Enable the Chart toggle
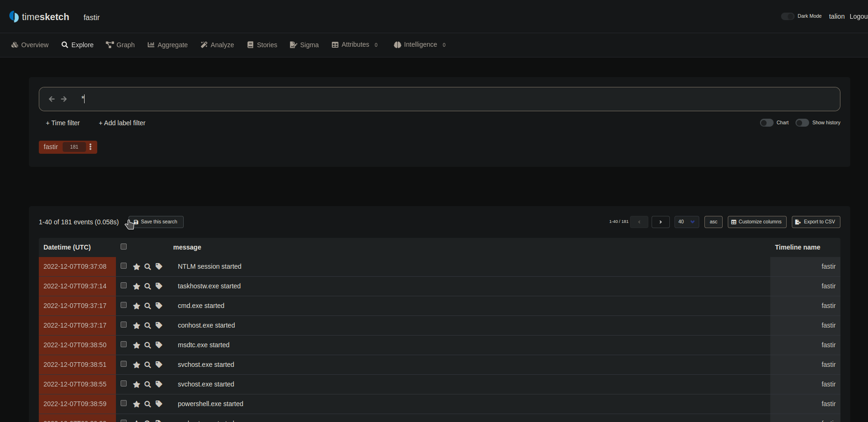This screenshot has width=868, height=422. tap(767, 123)
